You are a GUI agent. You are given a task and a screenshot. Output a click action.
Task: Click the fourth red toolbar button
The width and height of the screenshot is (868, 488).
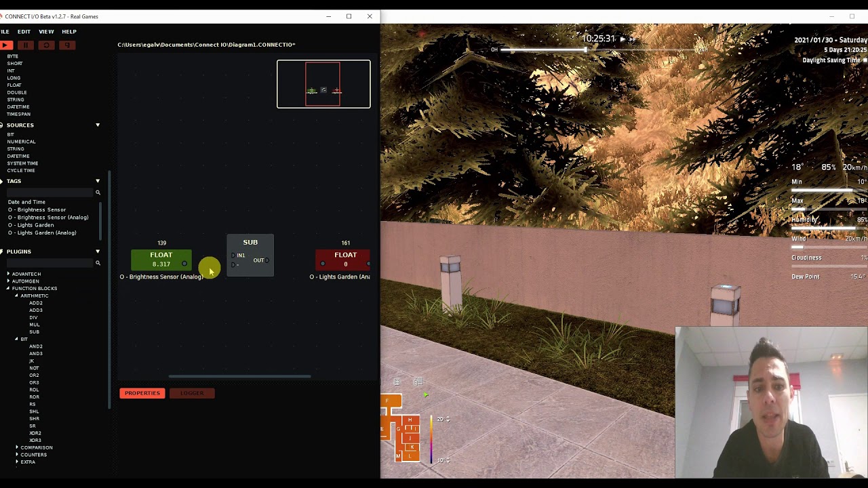66,45
